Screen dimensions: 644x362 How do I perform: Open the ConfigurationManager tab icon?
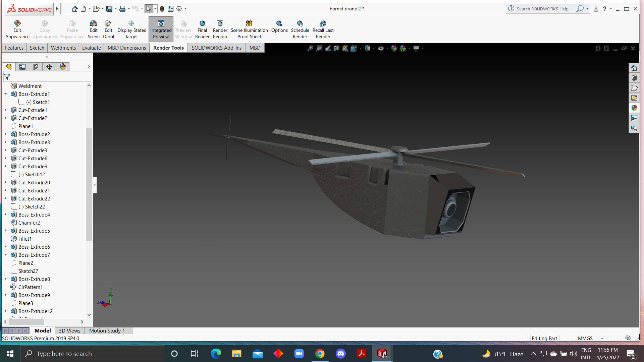click(36, 67)
